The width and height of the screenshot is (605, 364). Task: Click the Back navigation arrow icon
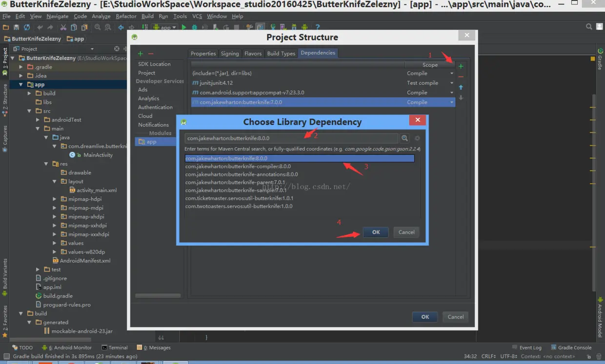click(x=121, y=27)
